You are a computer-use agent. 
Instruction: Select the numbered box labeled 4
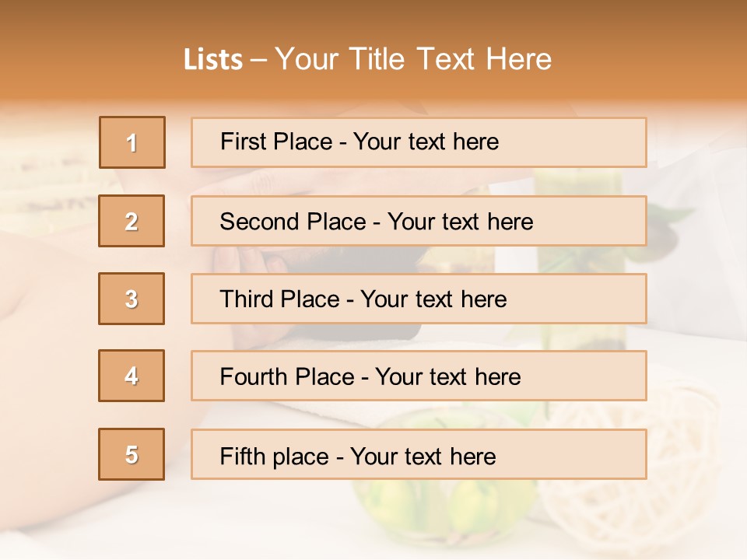132,376
